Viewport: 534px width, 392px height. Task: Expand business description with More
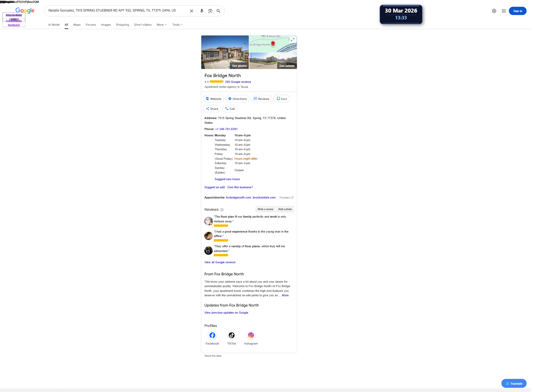[285, 296]
